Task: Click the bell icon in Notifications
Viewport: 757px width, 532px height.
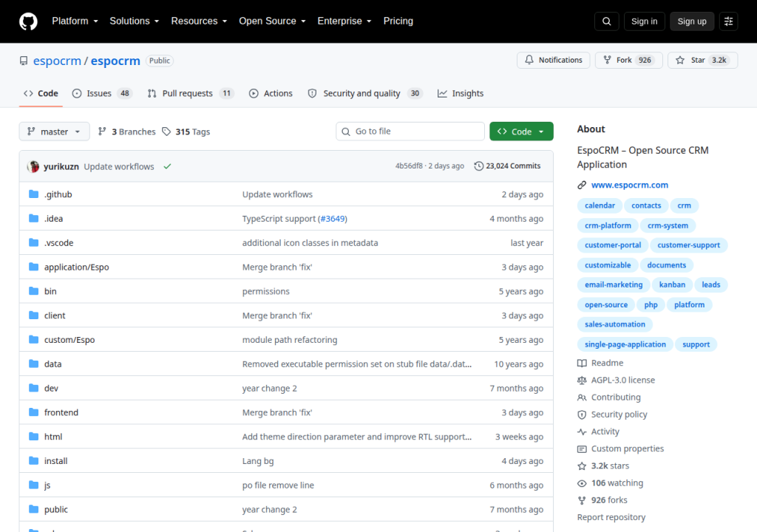Action: [x=529, y=60]
